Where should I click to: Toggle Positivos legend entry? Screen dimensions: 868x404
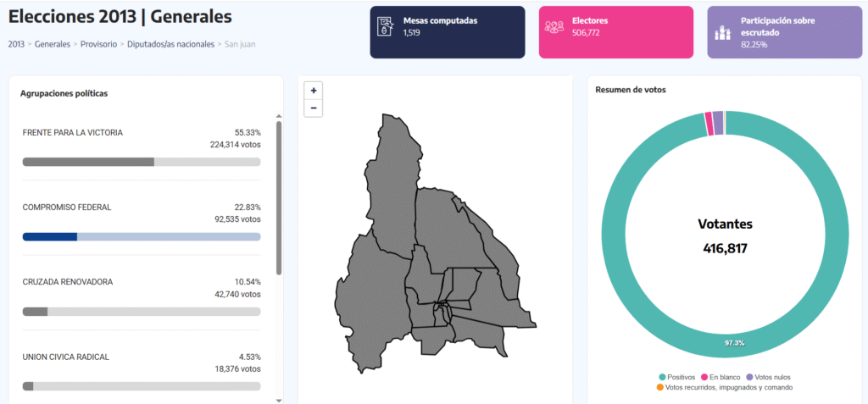point(677,377)
